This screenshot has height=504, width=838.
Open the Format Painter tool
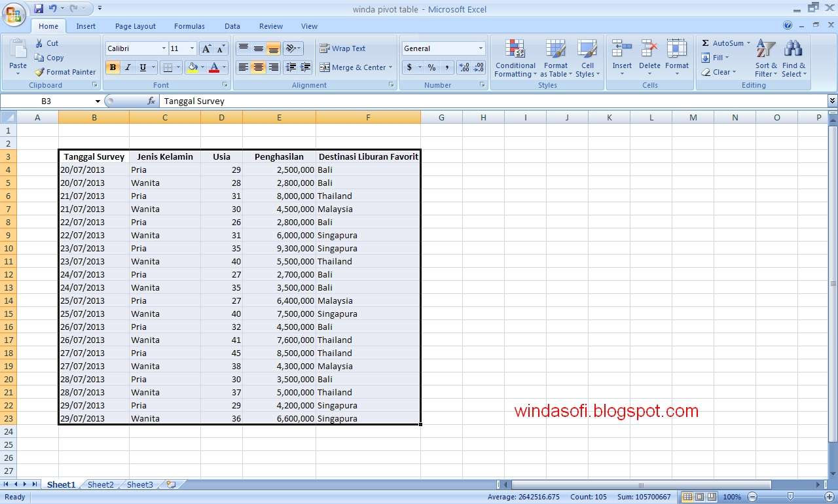[65, 72]
